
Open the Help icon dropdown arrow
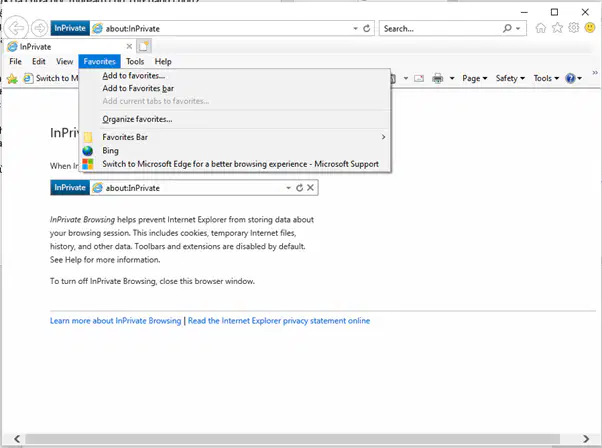coord(579,78)
